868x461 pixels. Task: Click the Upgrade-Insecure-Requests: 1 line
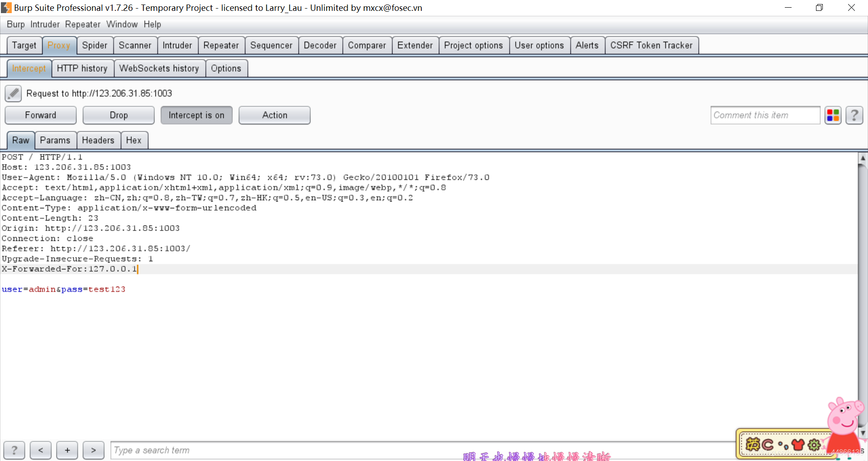pyautogui.click(x=77, y=259)
